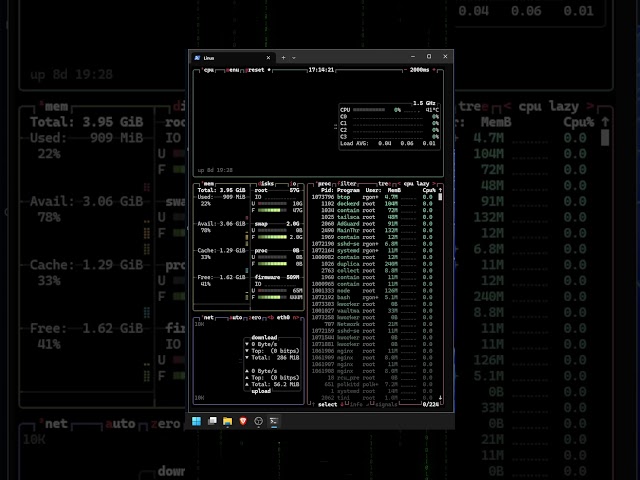Open a new terminal tab with the plus button
The width and height of the screenshot is (640, 480).
click(283, 58)
